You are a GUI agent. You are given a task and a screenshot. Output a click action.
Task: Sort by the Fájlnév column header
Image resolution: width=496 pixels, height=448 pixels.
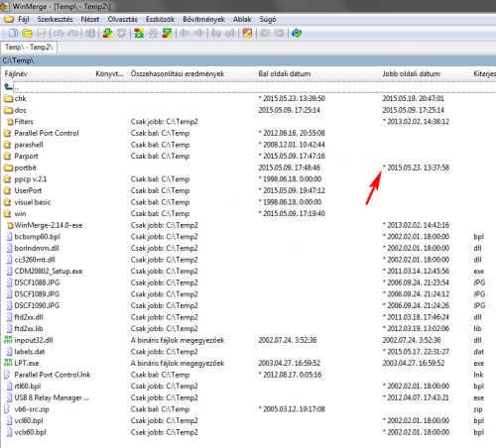(x=47, y=73)
